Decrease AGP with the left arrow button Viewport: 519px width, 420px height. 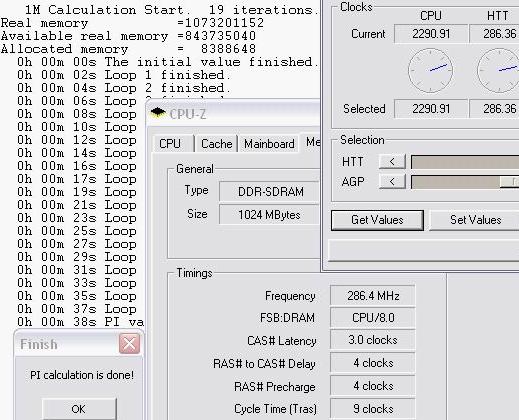[x=392, y=182]
